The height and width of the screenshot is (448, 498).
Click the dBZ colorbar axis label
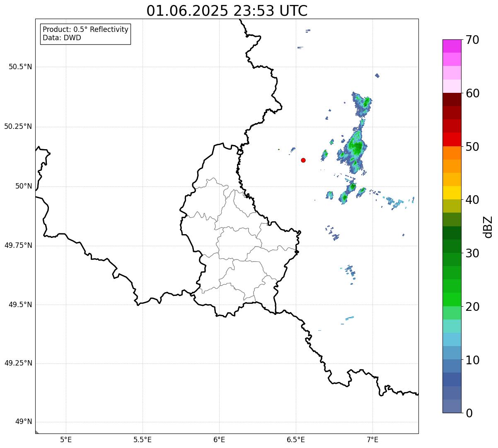(x=488, y=226)
